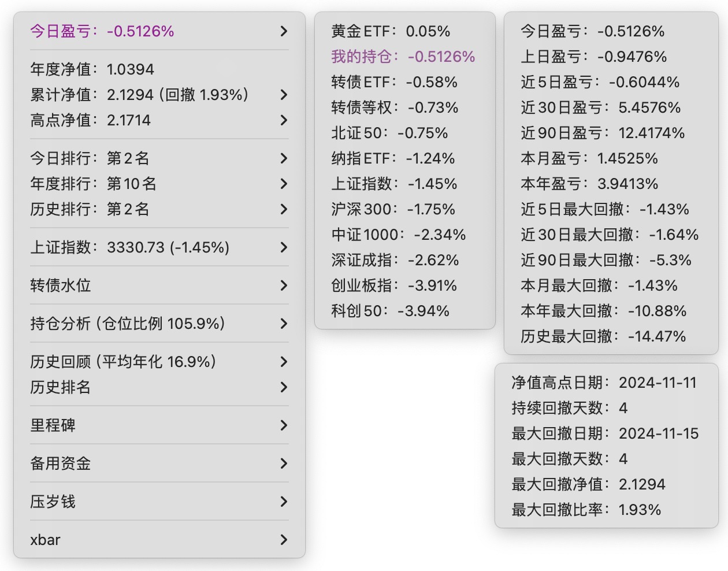This screenshot has width=728, height=571.
Task: Expand the 今日盈亏 submenu arrow
Action: click(x=283, y=31)
